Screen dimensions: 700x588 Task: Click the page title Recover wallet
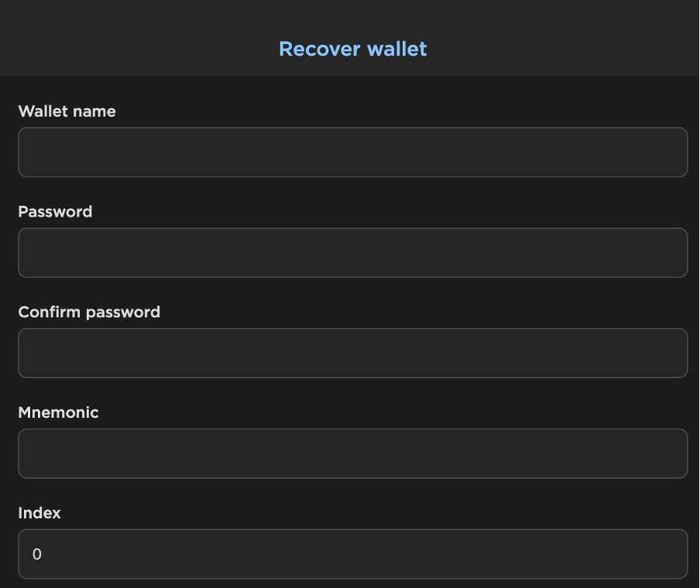click(352, 49)
